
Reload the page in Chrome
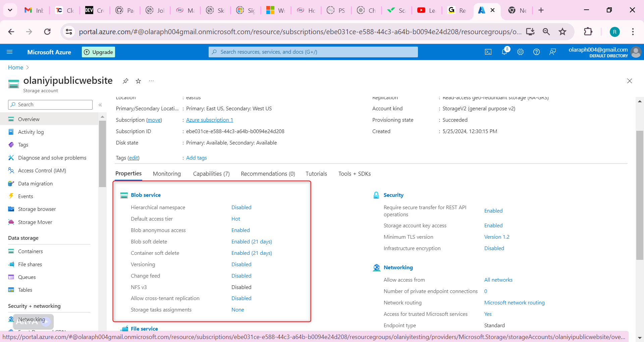[x=47, y=32]
